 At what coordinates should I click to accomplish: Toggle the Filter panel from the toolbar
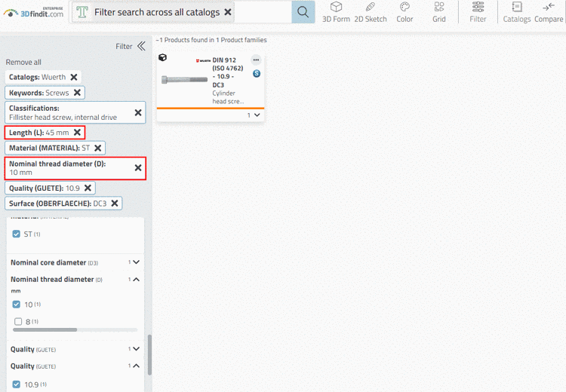pos(478,12)
